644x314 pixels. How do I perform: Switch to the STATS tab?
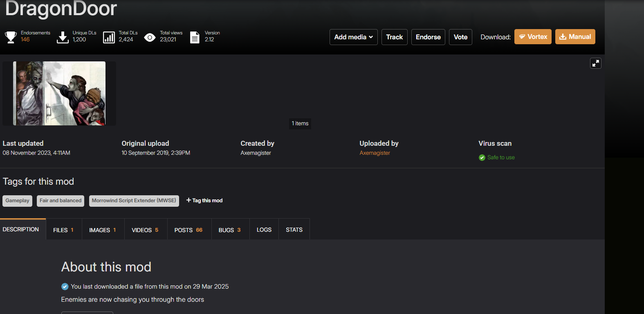coord(294,230)
